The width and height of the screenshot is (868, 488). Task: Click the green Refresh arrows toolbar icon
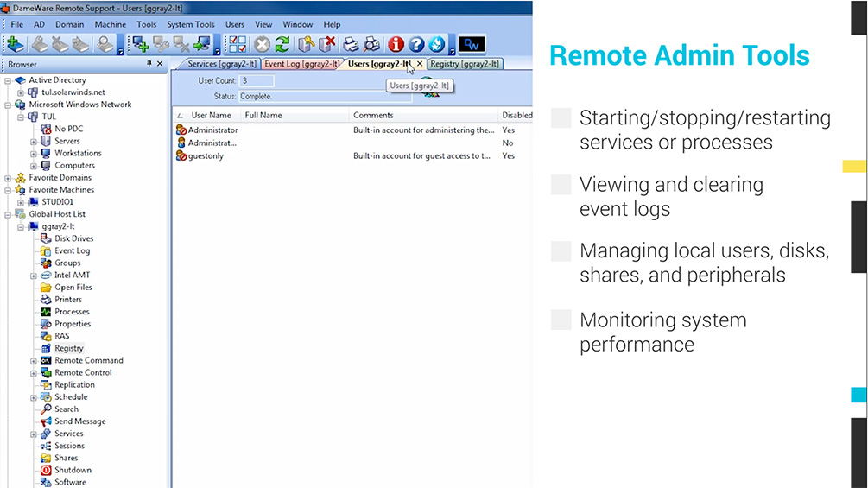(282, 44)
